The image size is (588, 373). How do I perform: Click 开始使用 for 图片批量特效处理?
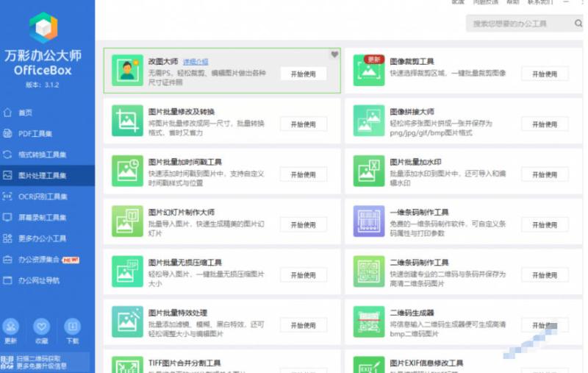click(x=304, y=325)
